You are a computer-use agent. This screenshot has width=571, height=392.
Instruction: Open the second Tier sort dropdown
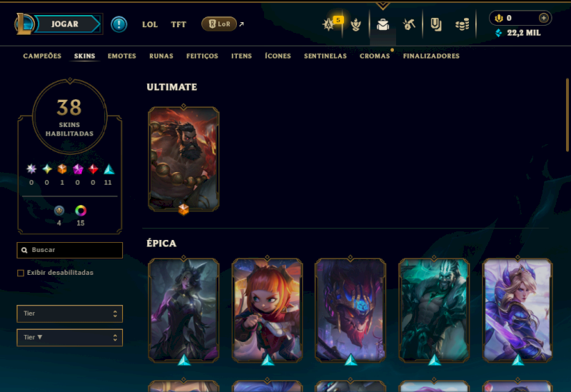[x=69, y=338]
